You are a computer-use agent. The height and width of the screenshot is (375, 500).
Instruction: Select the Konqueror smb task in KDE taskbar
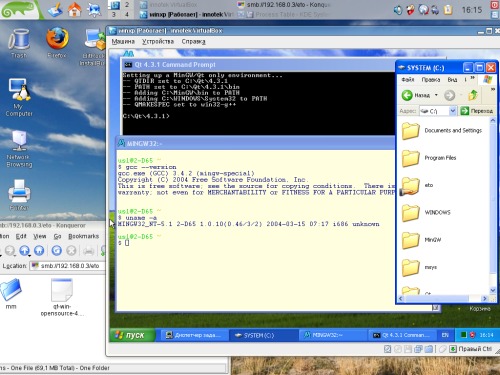point(283,5)
